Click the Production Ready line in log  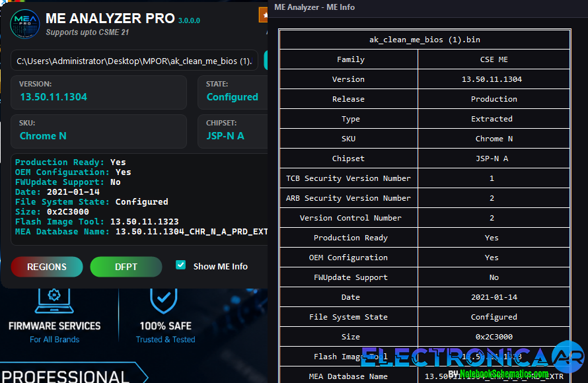(71, 162)
